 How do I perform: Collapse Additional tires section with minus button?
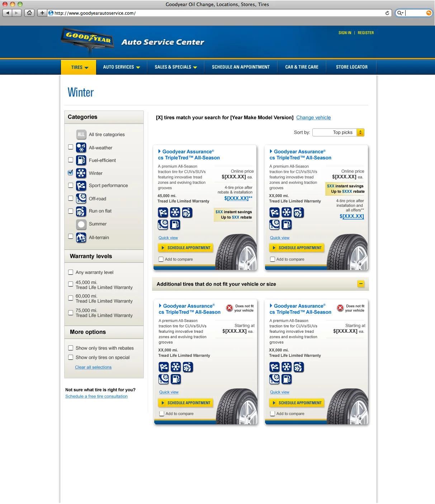click(x=361, y=284)
